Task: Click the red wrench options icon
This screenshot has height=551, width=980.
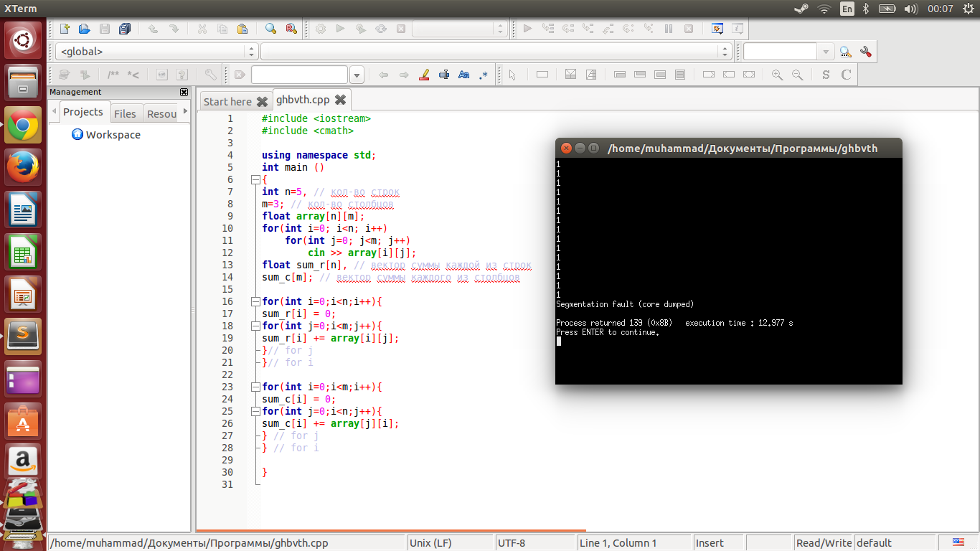Action: [x=865, y=52]
